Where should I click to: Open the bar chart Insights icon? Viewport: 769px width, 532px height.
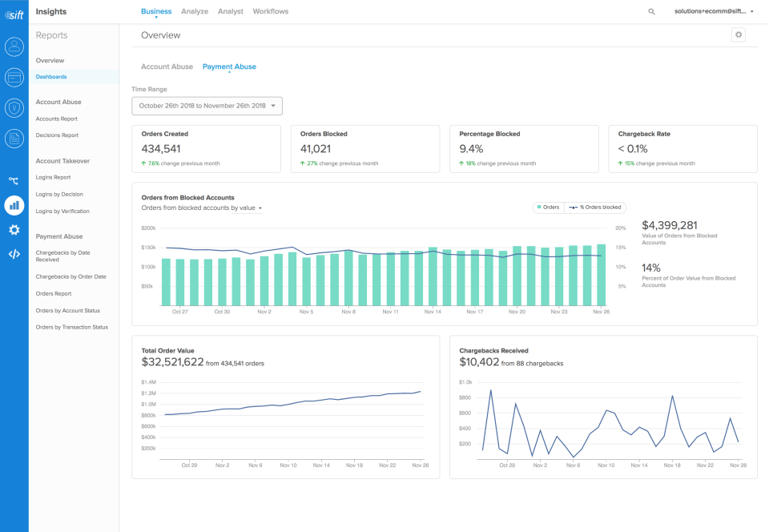tap(14, 205)
